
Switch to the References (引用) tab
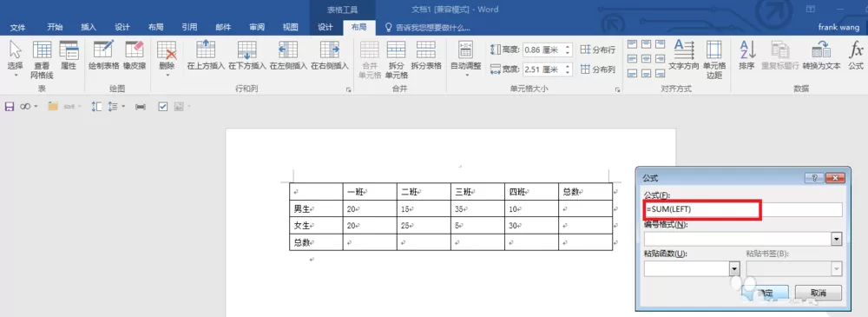tap(189, 27)
